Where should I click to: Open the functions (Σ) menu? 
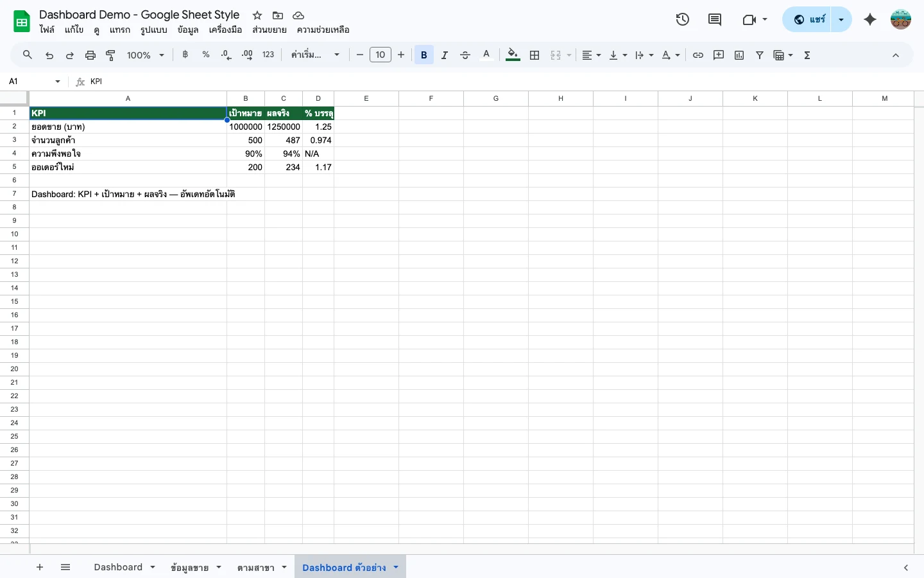click(807, 55)
